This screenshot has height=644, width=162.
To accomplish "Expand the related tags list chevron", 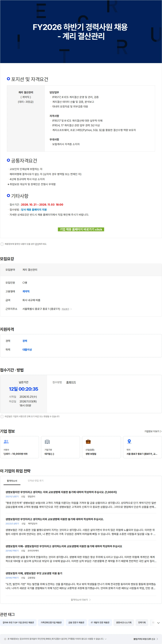I will (158, 623).
